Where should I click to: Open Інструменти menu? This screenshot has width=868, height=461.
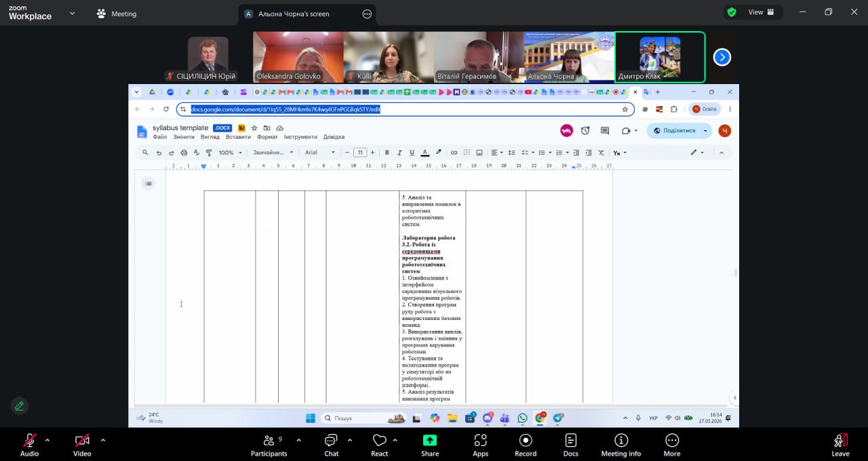[x=300, y=137]
